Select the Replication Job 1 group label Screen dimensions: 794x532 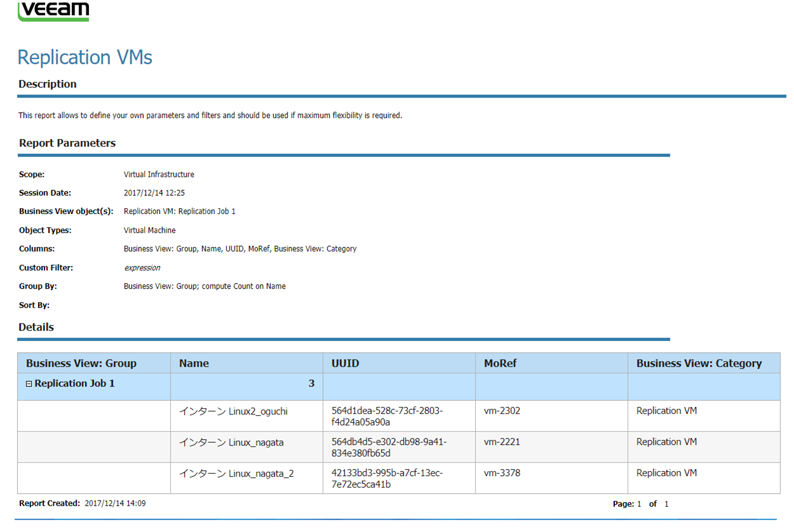coord(75,383)
